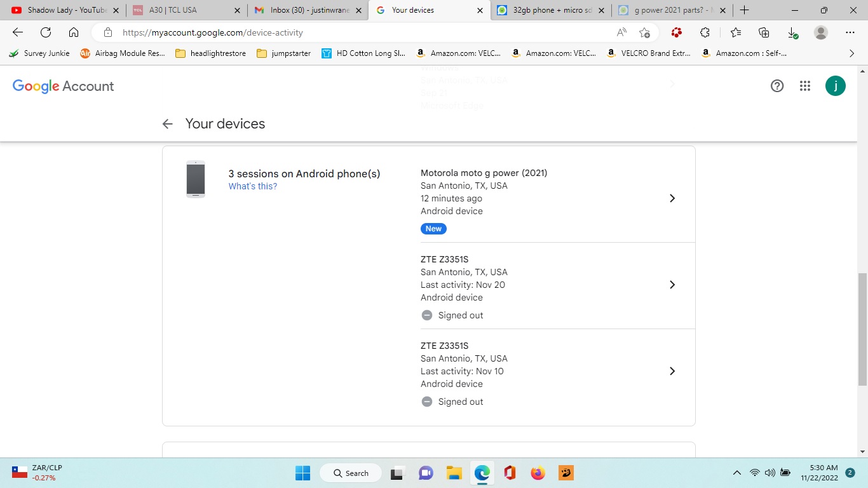The image size is (868, 488).
Task: Open a new browser tab
Action: [x=744, y=10]
